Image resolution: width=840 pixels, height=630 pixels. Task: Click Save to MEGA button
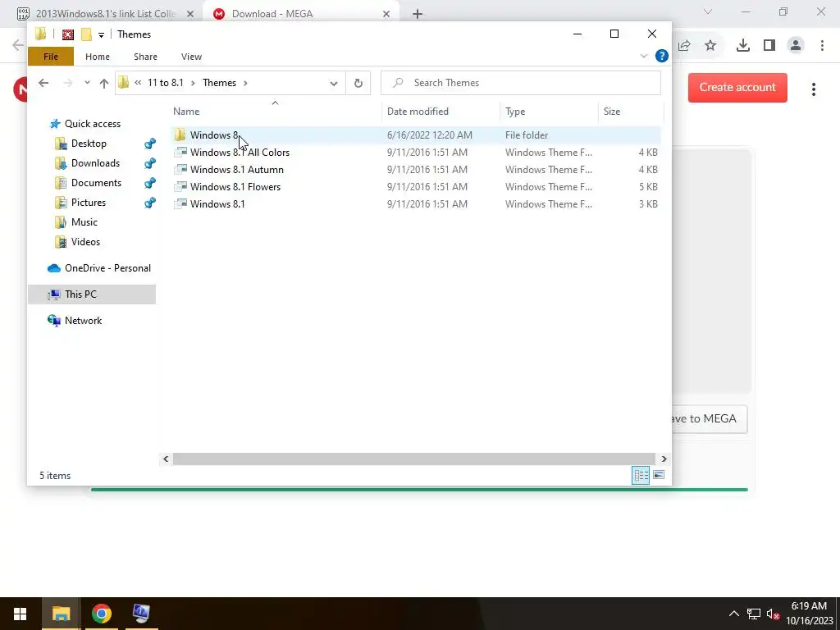[709, 419]
